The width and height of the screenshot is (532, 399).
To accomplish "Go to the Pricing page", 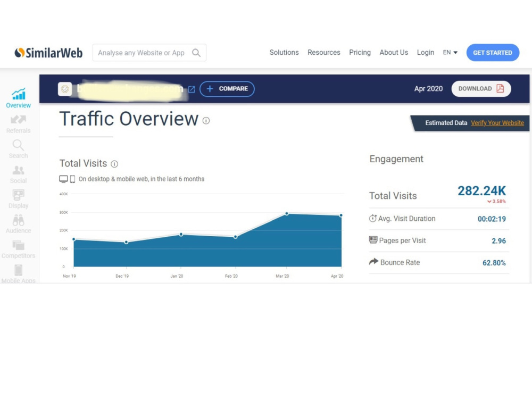I will tap(360, 53).
